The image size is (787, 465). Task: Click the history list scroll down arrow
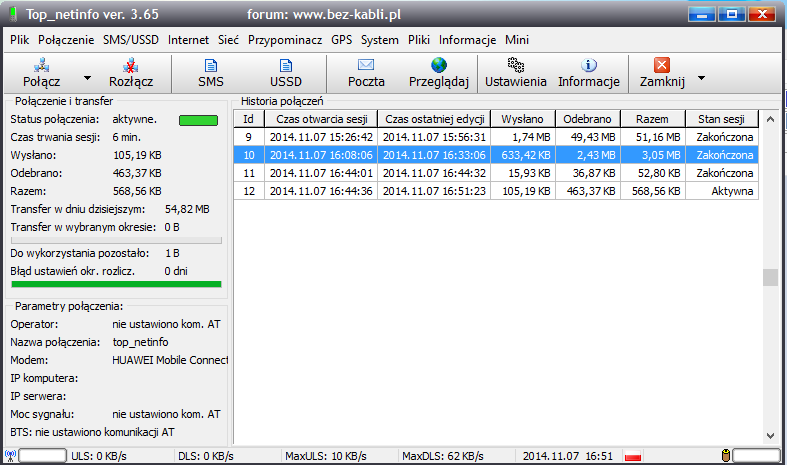pyautogui.click(x=770, y=435)
